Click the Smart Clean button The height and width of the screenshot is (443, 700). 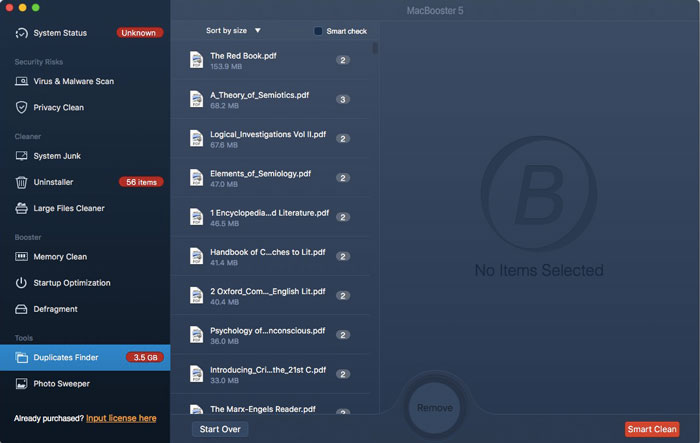click(652, 429)
